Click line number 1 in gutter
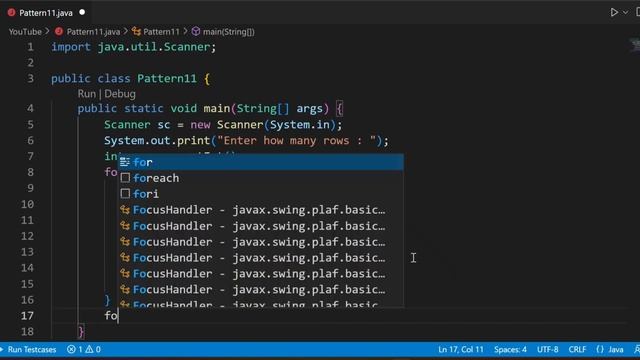Viewport: 640px width, 360px height. (x=31, y=47)
